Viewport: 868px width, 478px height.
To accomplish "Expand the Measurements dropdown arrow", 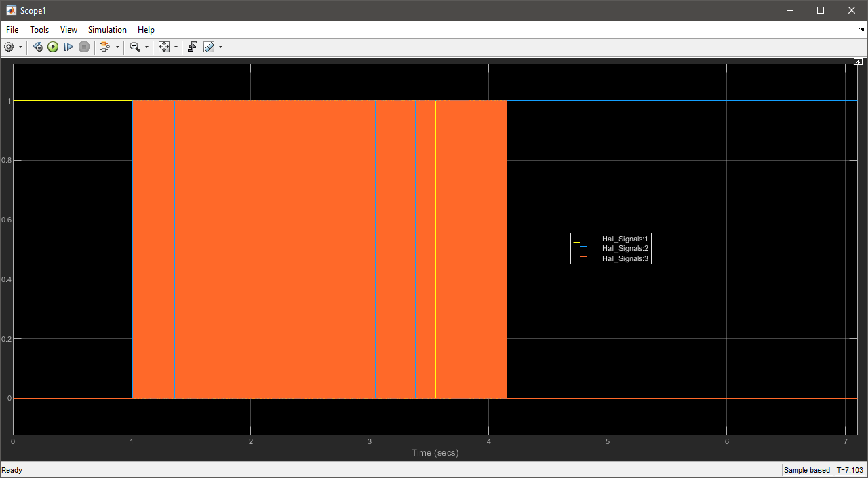I will 220,47.
